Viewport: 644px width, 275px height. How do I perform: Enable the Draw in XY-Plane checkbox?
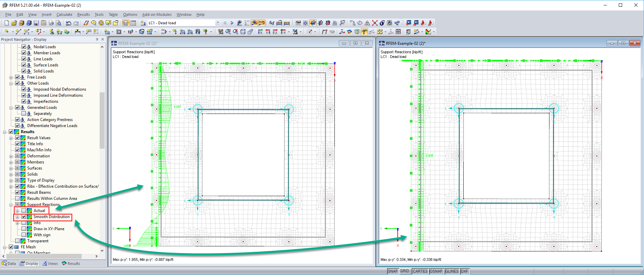click(24, 229)
